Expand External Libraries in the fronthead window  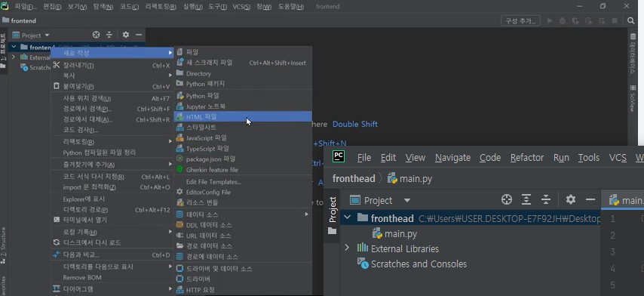tap(348, 248)
